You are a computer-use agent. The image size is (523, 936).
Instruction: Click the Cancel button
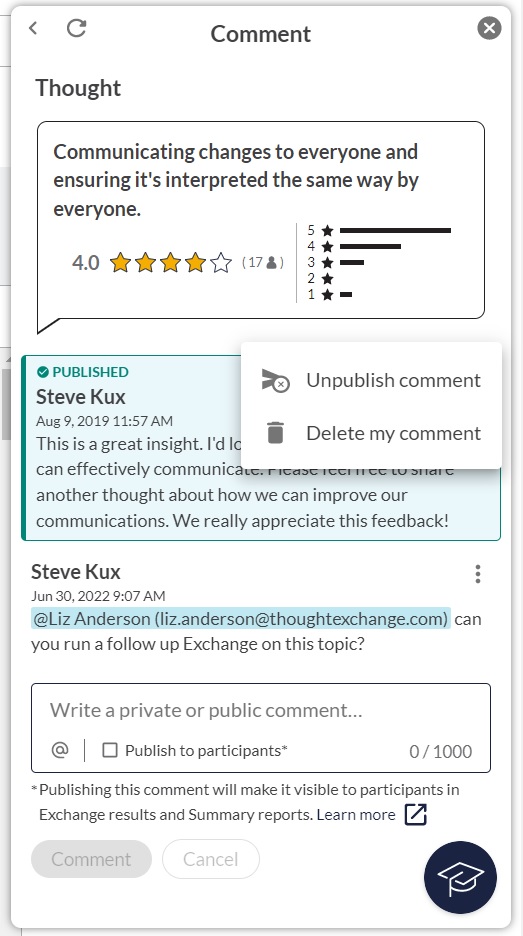click(211, 859)
